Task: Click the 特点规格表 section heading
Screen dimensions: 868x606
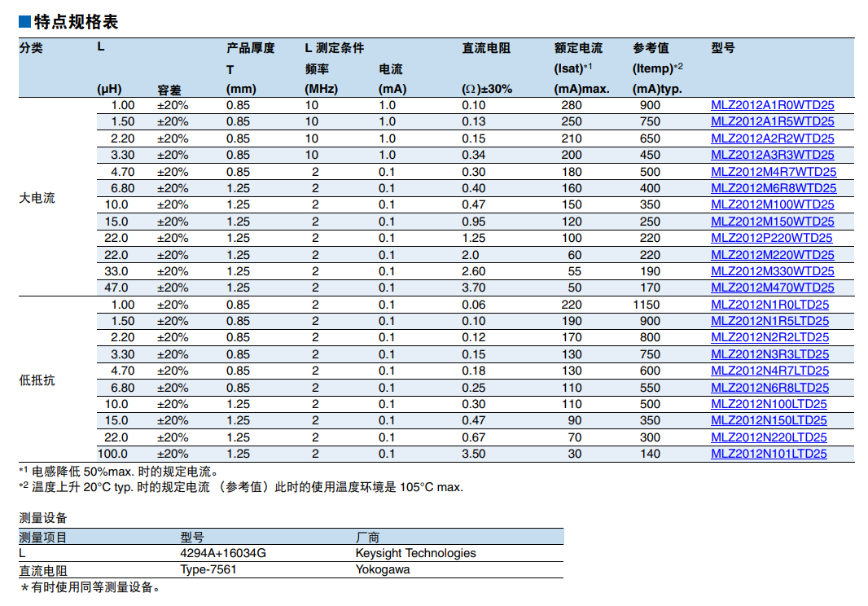Action: tap(76, 22)
